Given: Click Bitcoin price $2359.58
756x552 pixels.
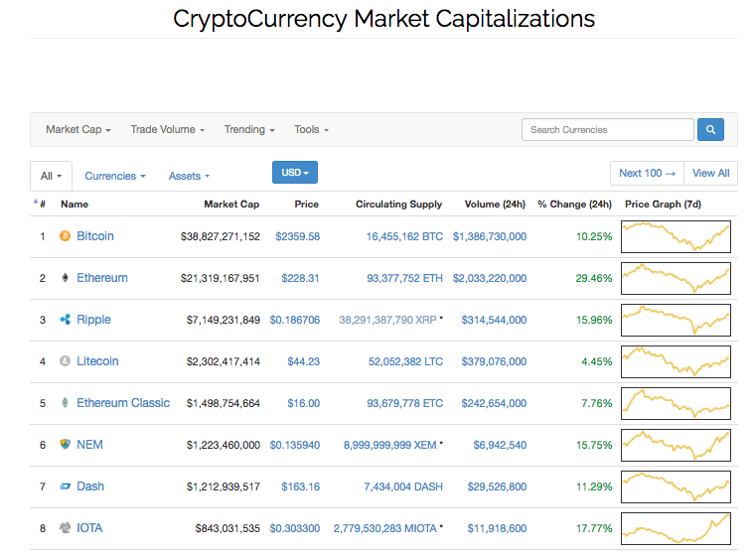Looking at the screenshot, I should coord(297,236).
